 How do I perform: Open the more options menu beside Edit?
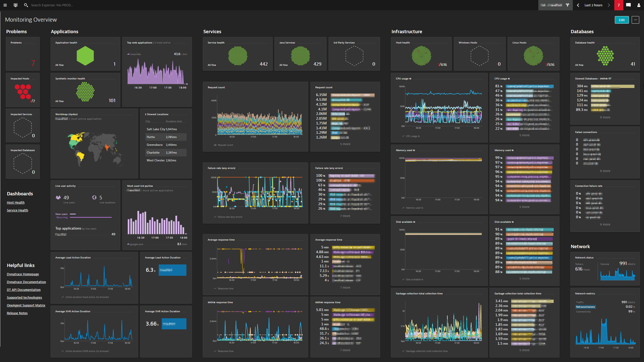[635, 20]
